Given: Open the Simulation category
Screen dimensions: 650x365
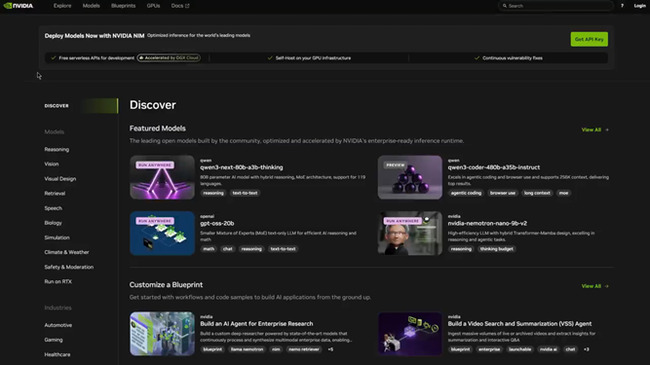Looking at the screenshot, I should pyautogui.click(x=57, y=238).
